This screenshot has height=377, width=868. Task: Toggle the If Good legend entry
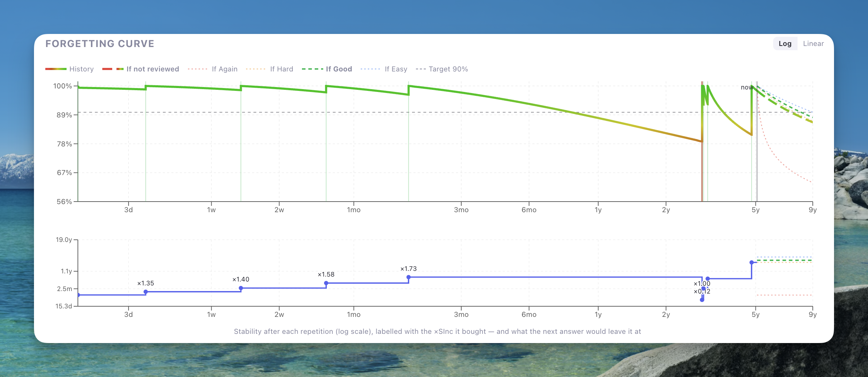[x=327, y=69]
